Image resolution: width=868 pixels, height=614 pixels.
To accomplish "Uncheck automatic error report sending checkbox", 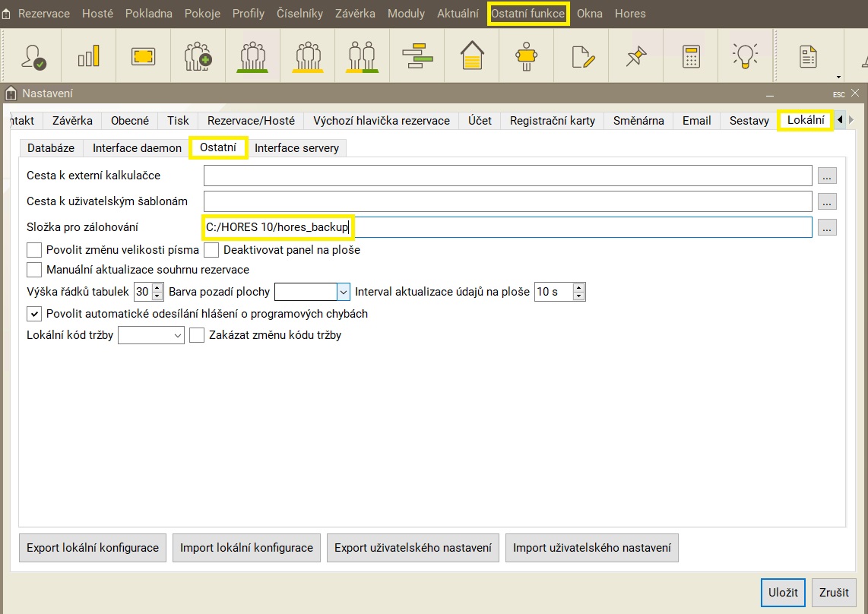I will click(34, 314).
